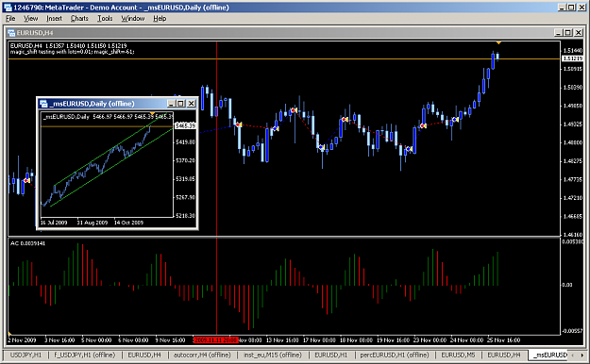
Task: Click the 25 Nov 16:00 date axis label
Action: click(504, 339)
